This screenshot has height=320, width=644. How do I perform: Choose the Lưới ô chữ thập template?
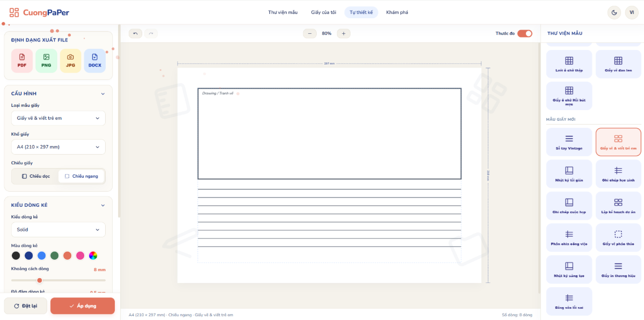(569, 64)
